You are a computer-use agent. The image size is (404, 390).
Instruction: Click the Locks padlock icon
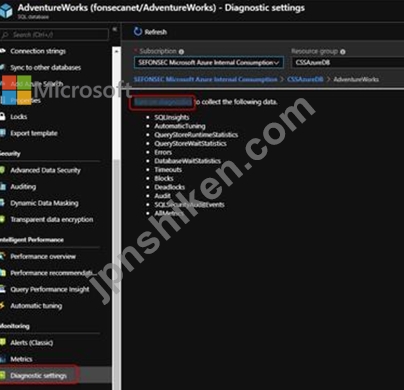pos(3,117)
